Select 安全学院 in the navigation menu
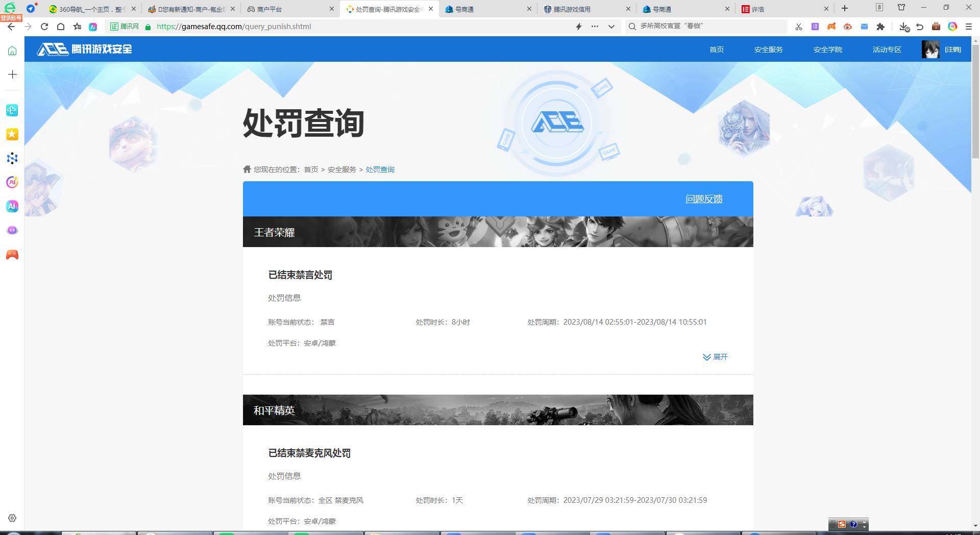980x535 pixels. point(827,49)
